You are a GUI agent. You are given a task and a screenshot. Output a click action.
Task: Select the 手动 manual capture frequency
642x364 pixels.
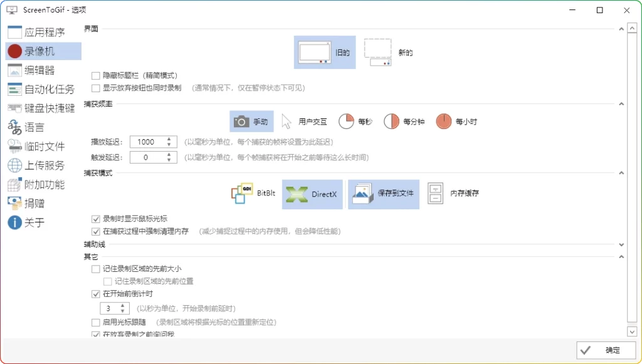pos(251,122)
